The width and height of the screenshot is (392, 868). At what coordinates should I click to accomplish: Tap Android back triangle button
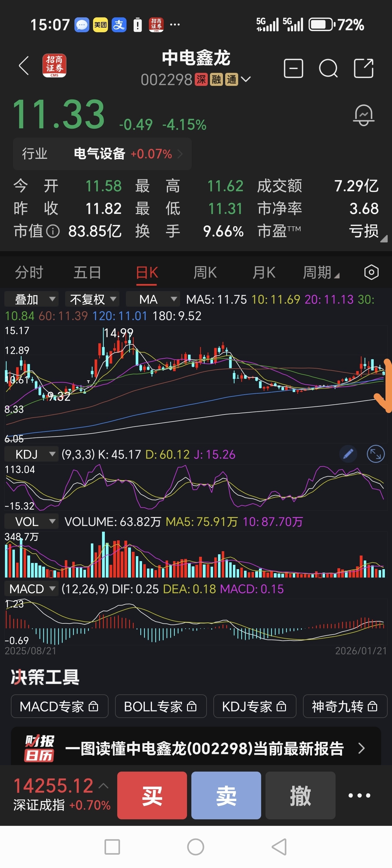click(x=279, y=847)
